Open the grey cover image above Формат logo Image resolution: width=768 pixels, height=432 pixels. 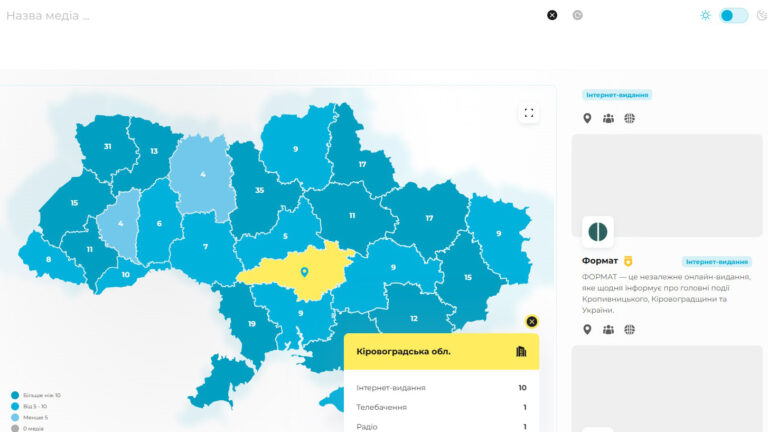pos(667,186)
